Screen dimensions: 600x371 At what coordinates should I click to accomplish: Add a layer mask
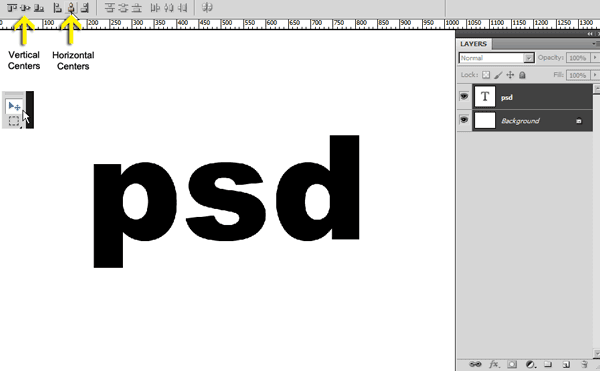pos(512,364)
